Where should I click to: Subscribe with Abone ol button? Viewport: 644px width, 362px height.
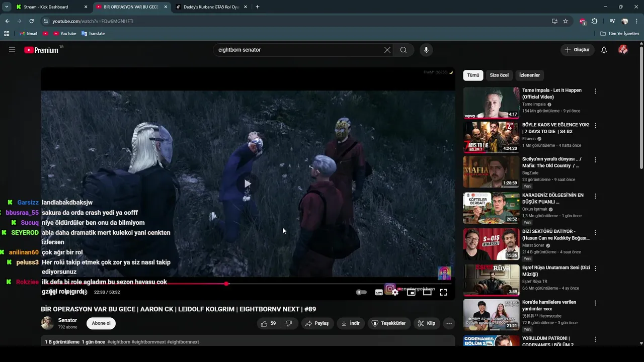[x=101, y=323]
